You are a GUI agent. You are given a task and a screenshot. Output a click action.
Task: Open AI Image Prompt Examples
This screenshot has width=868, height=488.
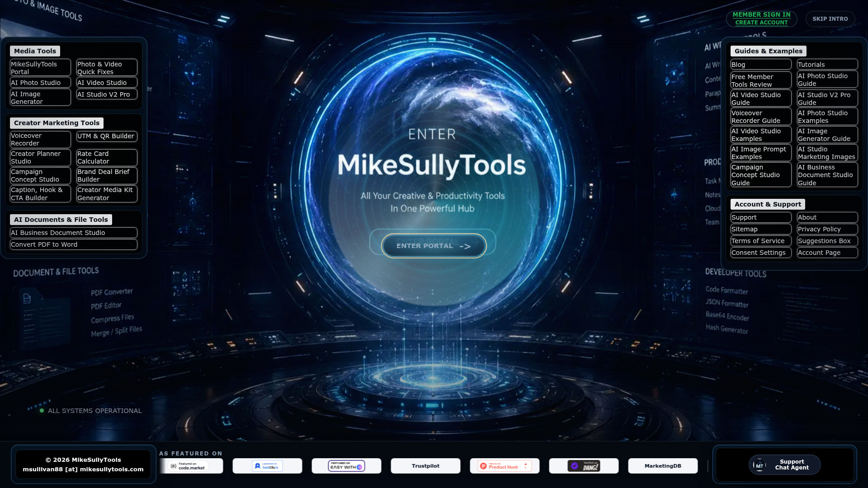coord(761,153)
